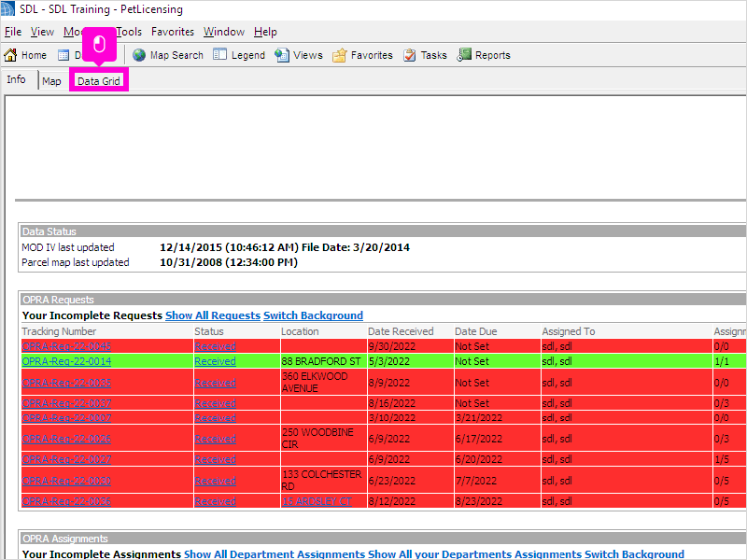Click the Views toolbar icon
Viewport: 747px width, 560px height.
[282, 55]
